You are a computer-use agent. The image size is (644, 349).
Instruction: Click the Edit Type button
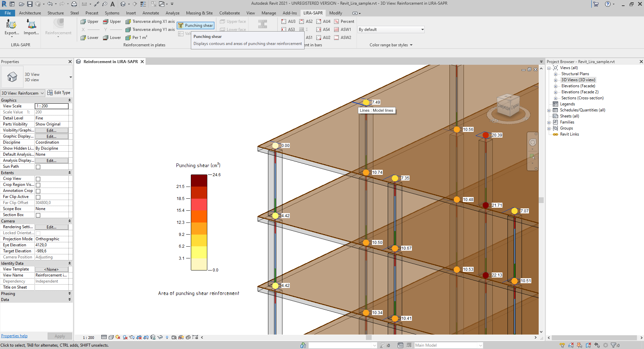[59, 93]
